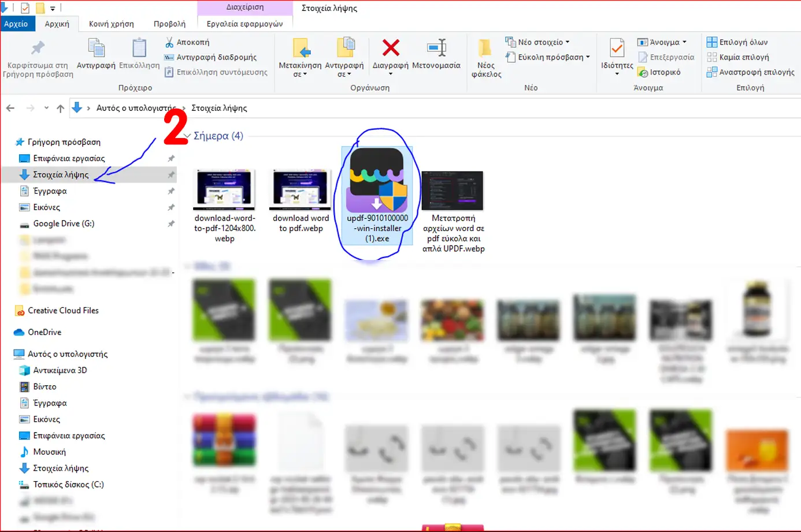Click the Copy (Αντιγραφή) clipboard icon
Viewport: 801px width, 532px height.
point(96,49)
